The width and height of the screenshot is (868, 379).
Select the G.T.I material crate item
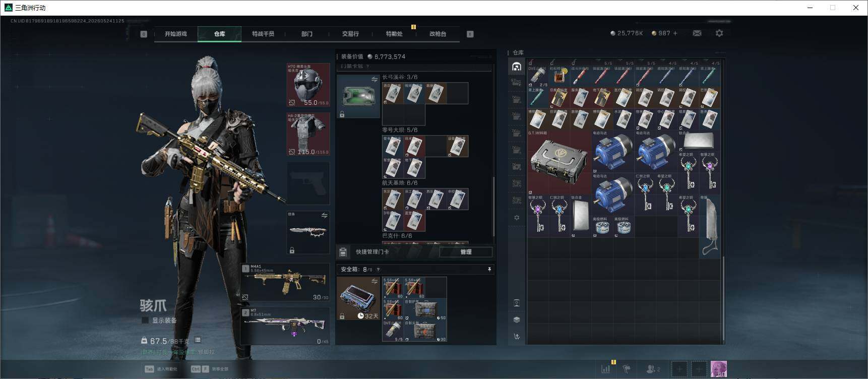(560, 162)
